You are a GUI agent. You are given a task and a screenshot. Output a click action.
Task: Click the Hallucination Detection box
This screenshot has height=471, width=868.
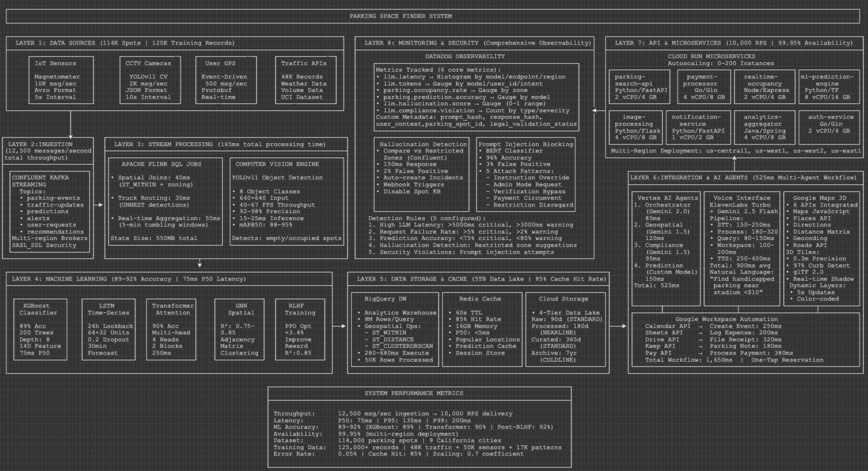[421, 175]
